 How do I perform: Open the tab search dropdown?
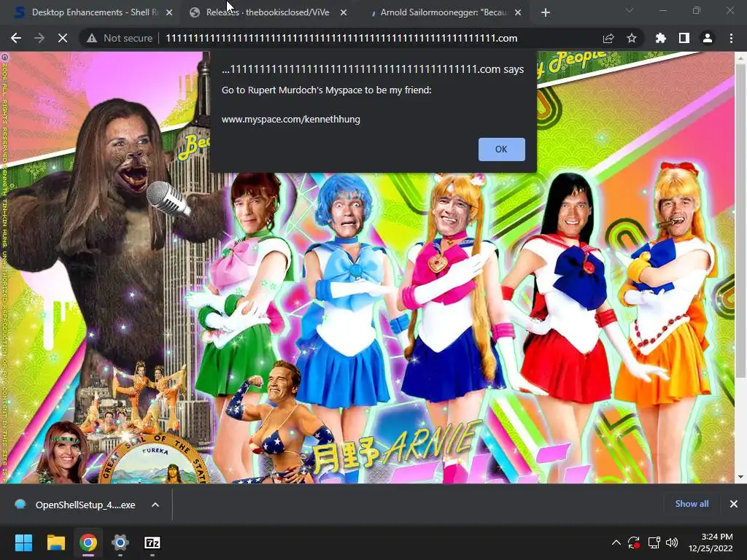coord(630,10)
